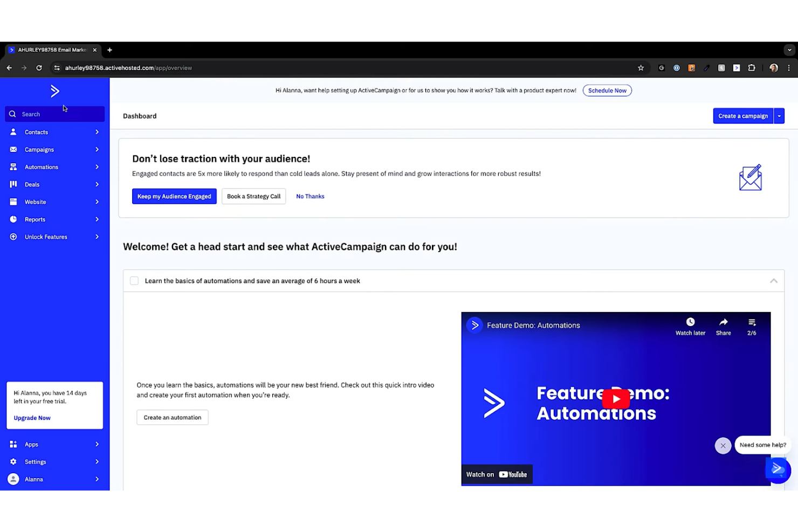The height and width of the screenshot is (532, 798).
Task: Click the Alanna profile avatar icon
Action: (x=13, y=479)
